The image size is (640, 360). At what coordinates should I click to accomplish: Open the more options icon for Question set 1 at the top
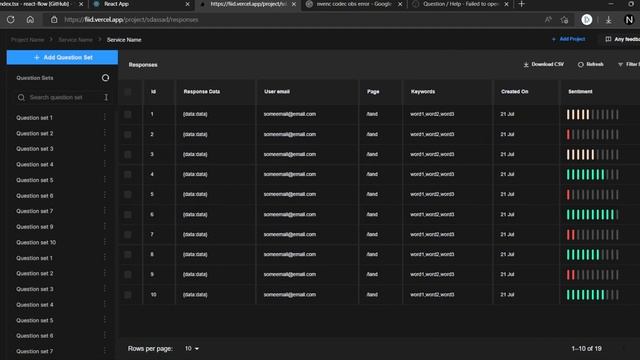[105, 118]
